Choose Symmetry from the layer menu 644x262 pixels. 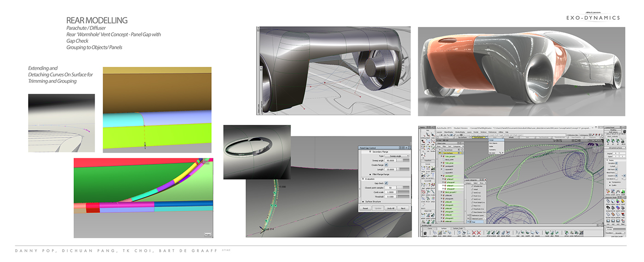pyautogui.click(x=496, y=150)
